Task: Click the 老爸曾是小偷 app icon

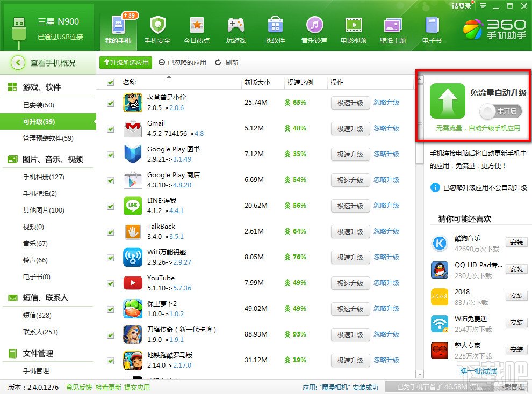Action: pyautogui.click(x=133, y=103)
